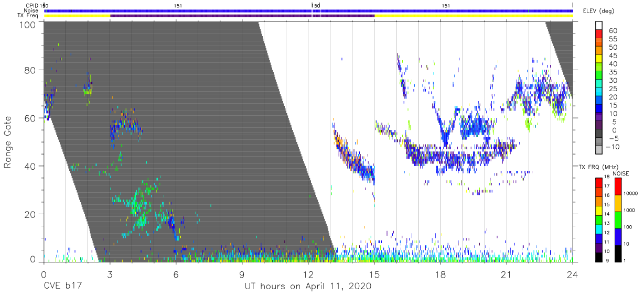This screenshot has height=297, width=644.
Task: Click the purple TX Freq bar segment
Action: (242, 16)
